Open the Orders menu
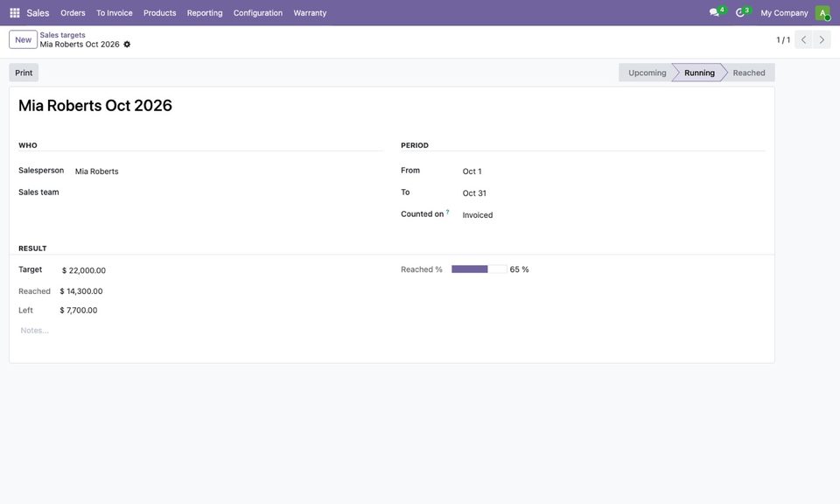This screenshot has width=840, height=504. pyautogui.click(x=73, y=13)
